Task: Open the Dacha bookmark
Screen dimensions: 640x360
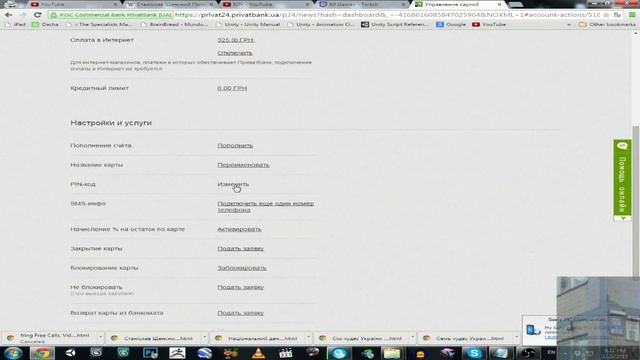Action: [x=46, y=24]
